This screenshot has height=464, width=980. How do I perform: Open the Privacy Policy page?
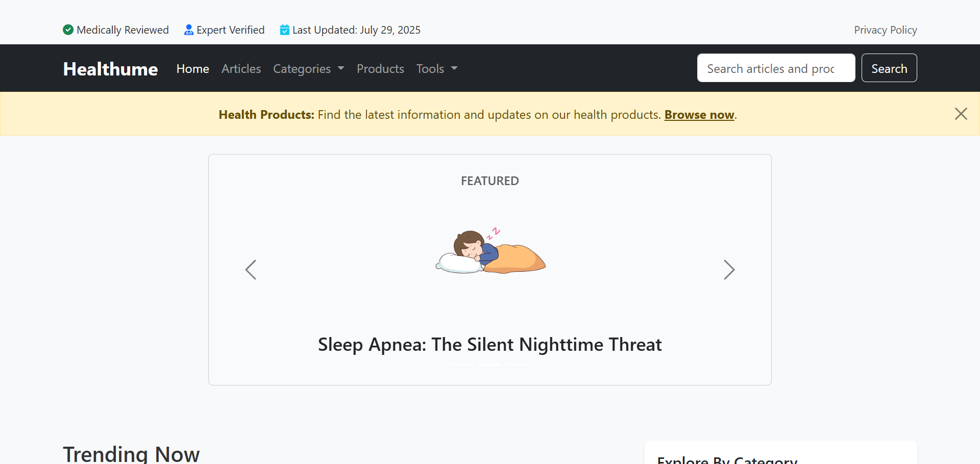click(885, 30)
